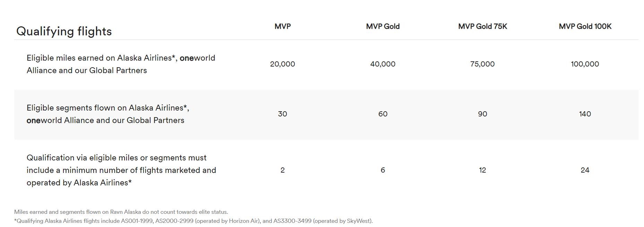
Task: Click the Eligible miles earned row label
Action: click(x=121, y=64)
